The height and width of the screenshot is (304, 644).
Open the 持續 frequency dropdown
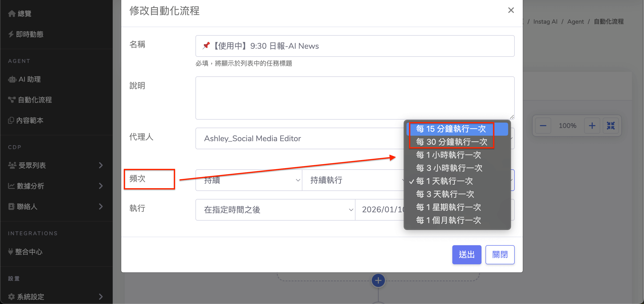tap(249, 180)
